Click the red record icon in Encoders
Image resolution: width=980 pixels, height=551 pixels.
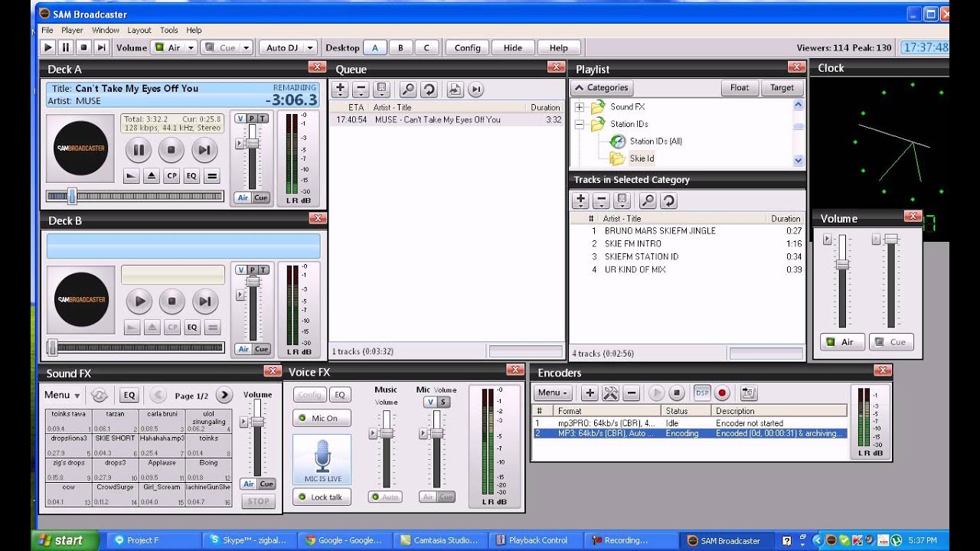[x=722, y=393]
